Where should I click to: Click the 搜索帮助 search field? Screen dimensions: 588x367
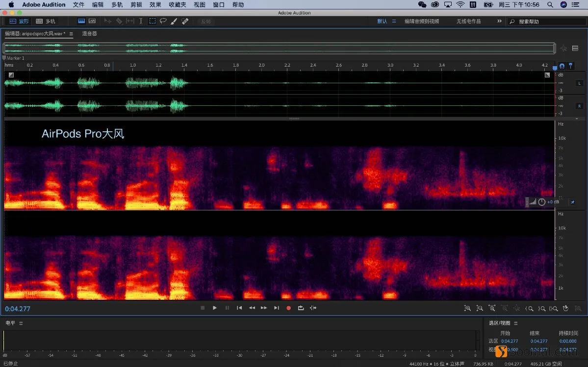[547, 22]
